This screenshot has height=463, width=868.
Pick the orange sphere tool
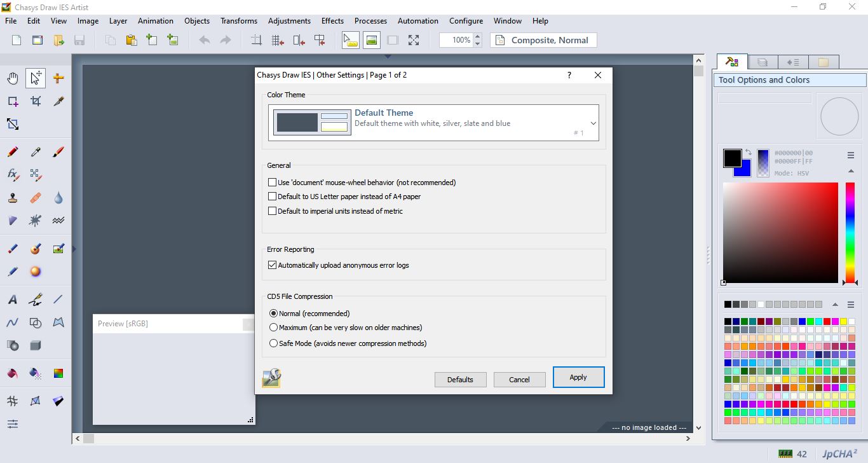pyautogui.click(x=36, y=272)
